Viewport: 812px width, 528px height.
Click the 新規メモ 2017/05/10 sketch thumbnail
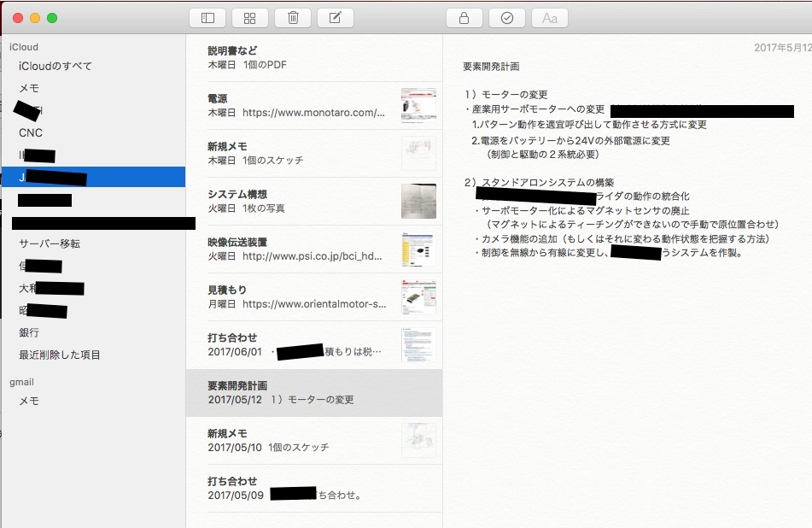point(418,441)
